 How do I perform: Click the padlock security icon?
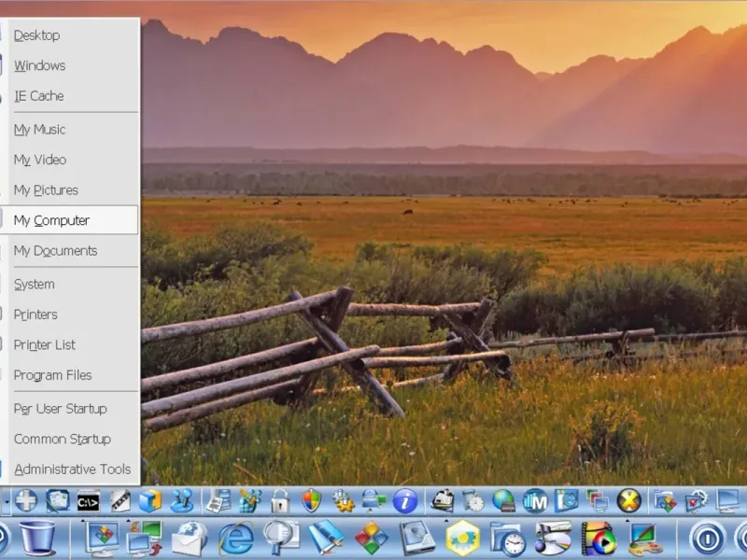tap(280, 501)
